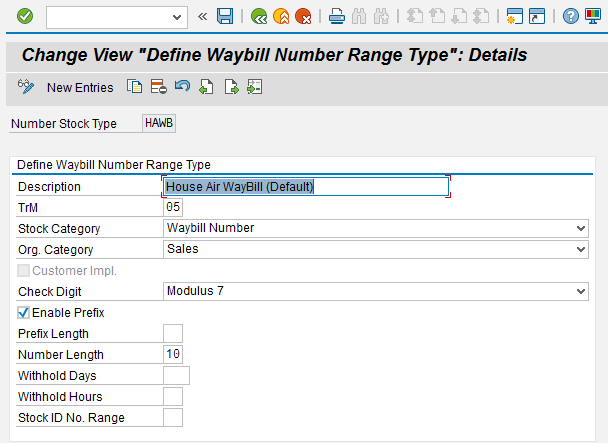Uncheck the Enable Prefix checkbox
This screenshot has height=443, width=608.
25,313
